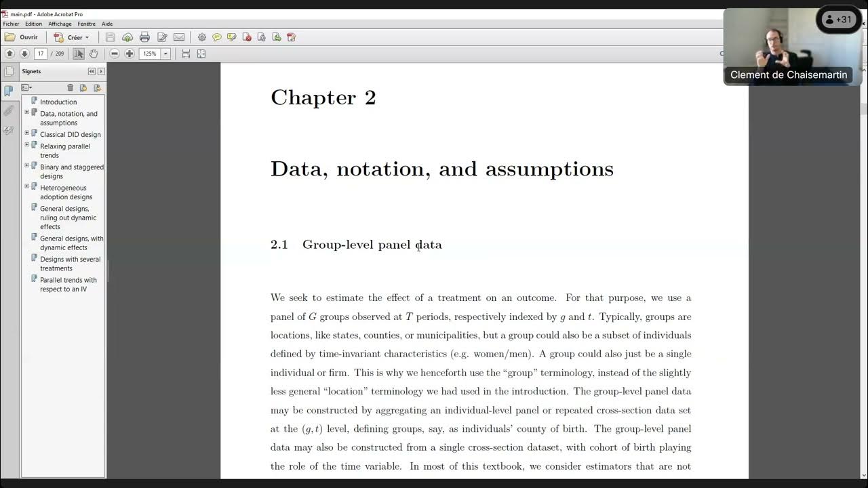Open the Créer dropdown
Screen dimensions: 868x488
click(72, 37)
